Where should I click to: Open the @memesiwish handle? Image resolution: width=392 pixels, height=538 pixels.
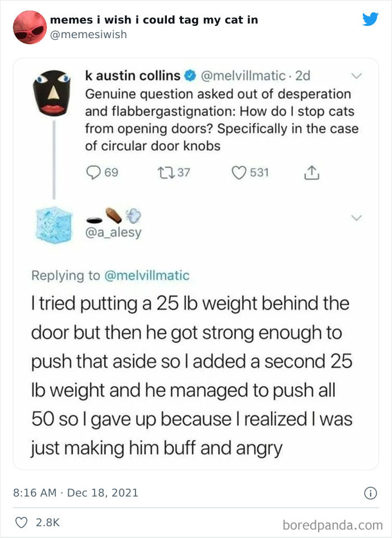pos(88,35)
